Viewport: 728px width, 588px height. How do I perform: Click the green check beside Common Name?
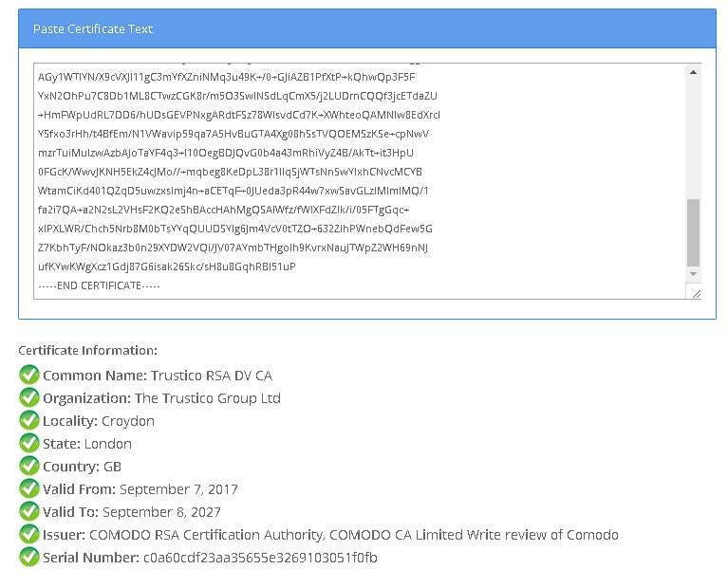click(28, 376)
